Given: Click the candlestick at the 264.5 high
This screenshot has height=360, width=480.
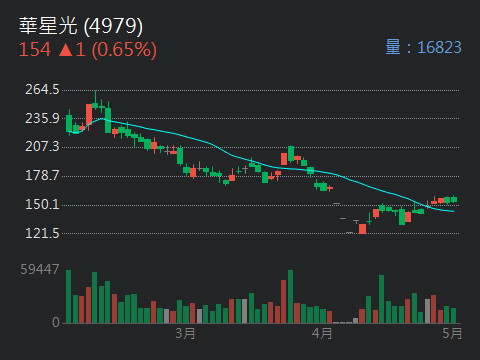Looking at the screenshot, I should pos(95,100).
